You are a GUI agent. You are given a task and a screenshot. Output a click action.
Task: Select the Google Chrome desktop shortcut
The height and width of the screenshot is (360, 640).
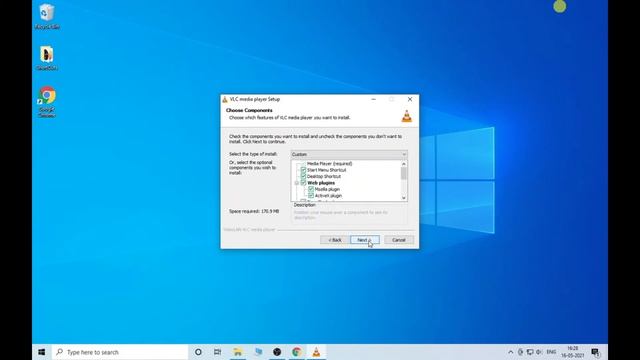47,102
